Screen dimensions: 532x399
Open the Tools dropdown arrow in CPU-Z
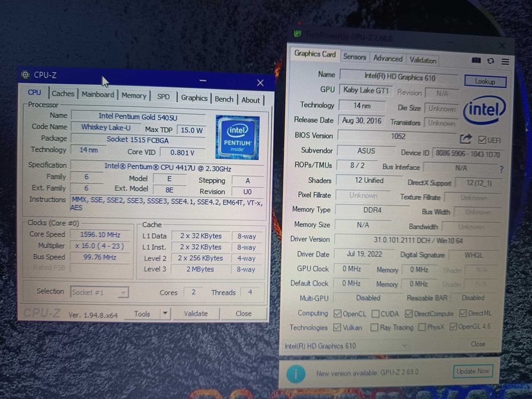165,313
